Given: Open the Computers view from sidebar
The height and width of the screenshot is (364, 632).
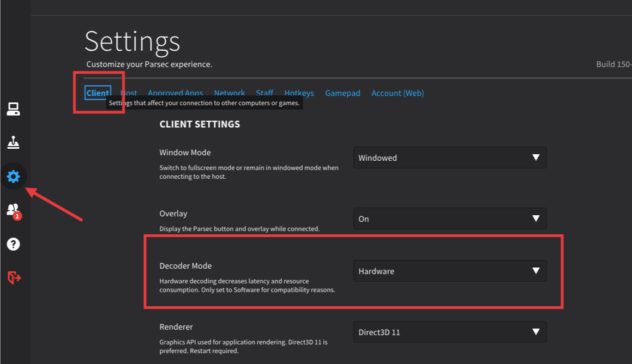Looking at the screenshot, I should [x=13, y=110].
